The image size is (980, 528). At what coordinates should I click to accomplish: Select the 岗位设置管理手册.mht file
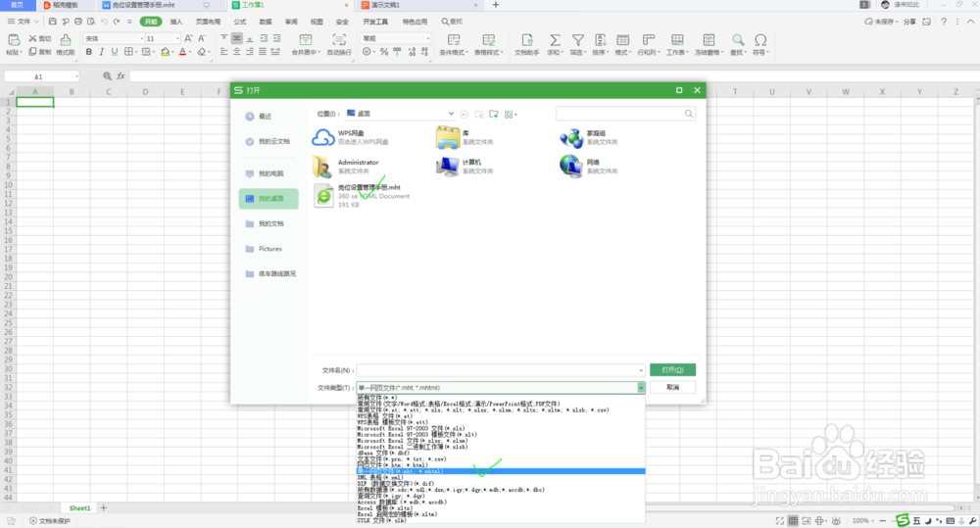pyautogui.click(x=362, y=196)
